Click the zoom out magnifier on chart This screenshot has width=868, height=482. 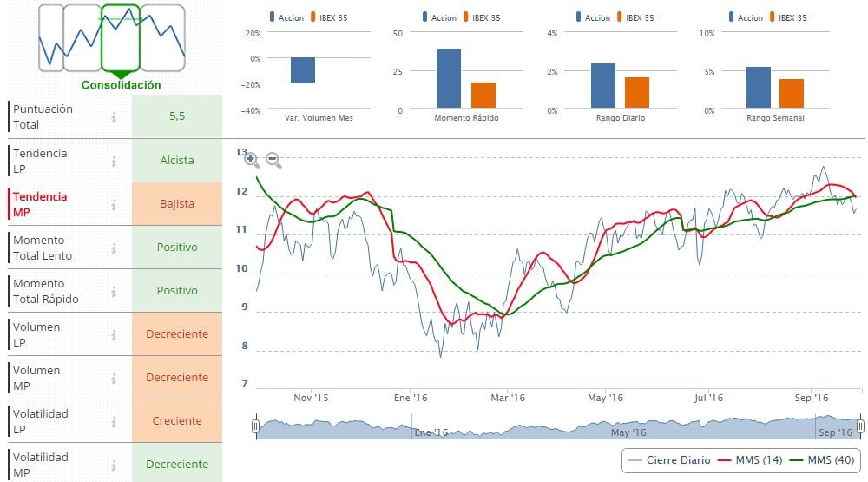(273, 159)
